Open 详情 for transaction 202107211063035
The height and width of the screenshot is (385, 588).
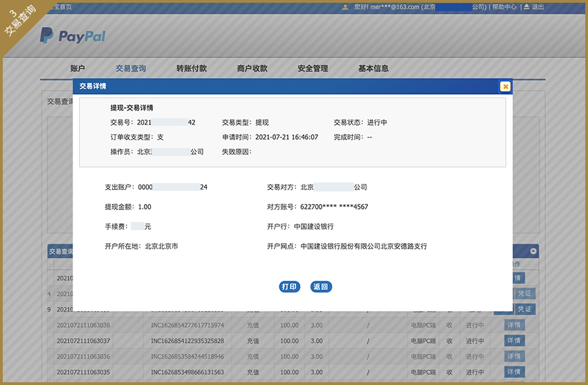pos(514,373)
